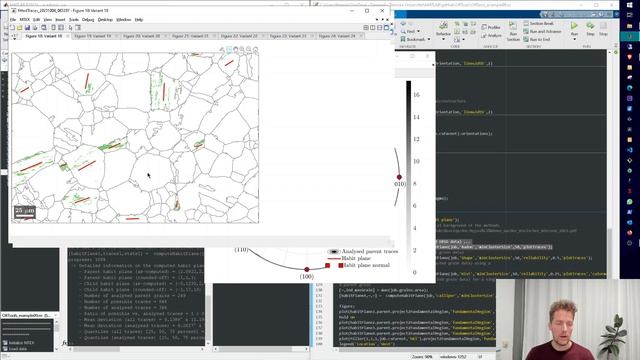Open the Windows Start button

(x=630, y=5)
